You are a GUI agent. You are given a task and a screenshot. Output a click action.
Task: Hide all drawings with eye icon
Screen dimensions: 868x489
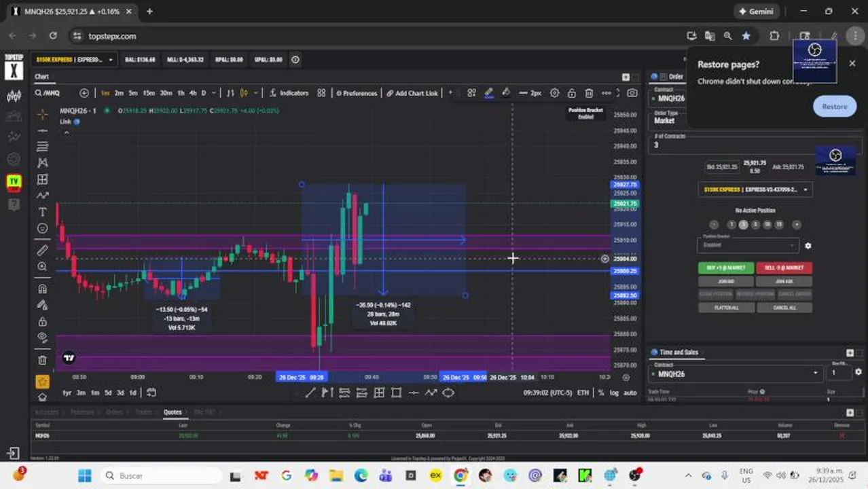coord(42,338)
